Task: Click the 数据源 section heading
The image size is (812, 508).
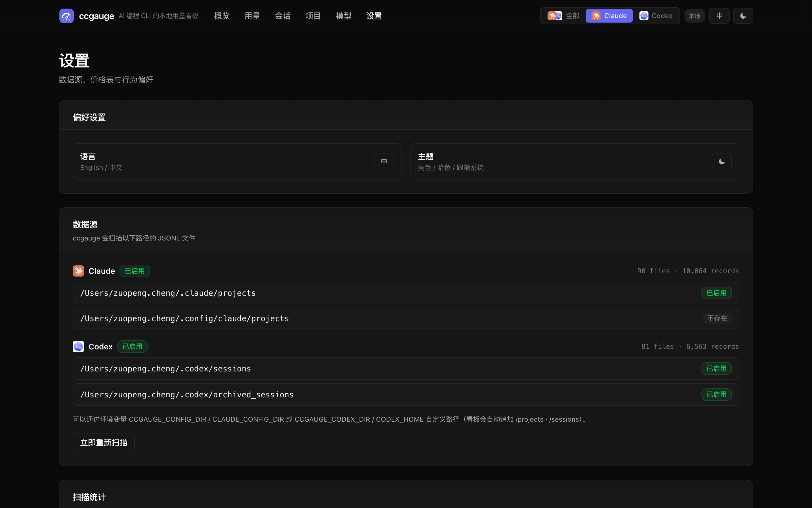Action: pyautogui.click(x=85, y=224)
